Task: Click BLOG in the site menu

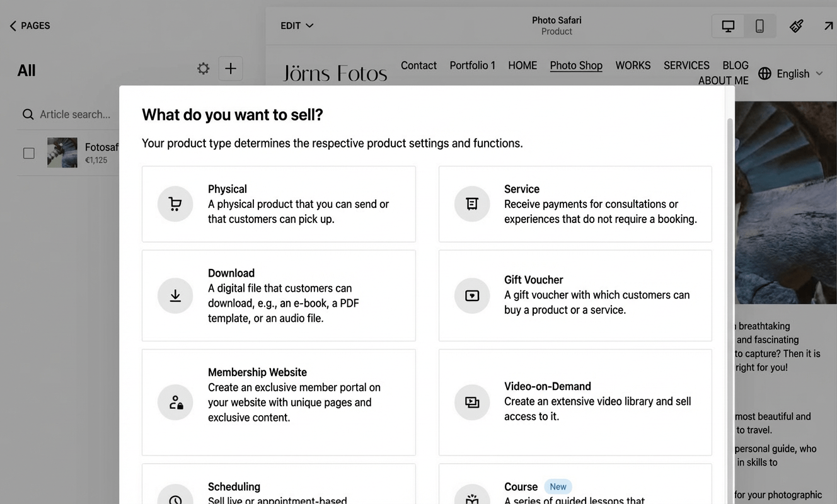Action: click(735, 65)
